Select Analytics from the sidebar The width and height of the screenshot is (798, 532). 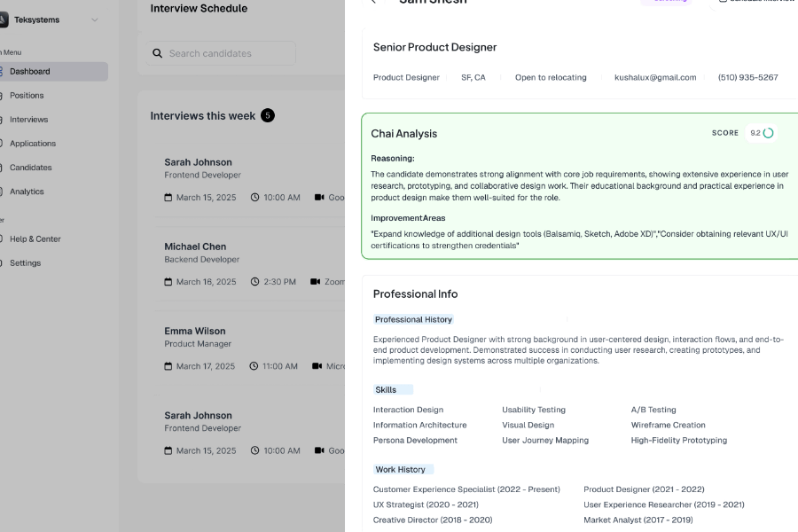pyautogui.click(x=27, y=191)
